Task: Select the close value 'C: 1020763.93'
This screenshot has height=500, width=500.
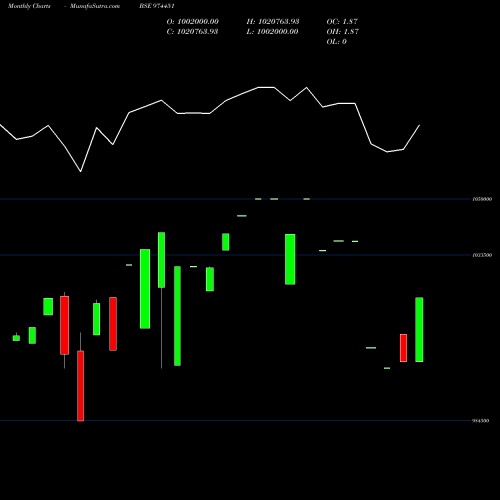Action: pyautogui.click(x=192, y=32)
